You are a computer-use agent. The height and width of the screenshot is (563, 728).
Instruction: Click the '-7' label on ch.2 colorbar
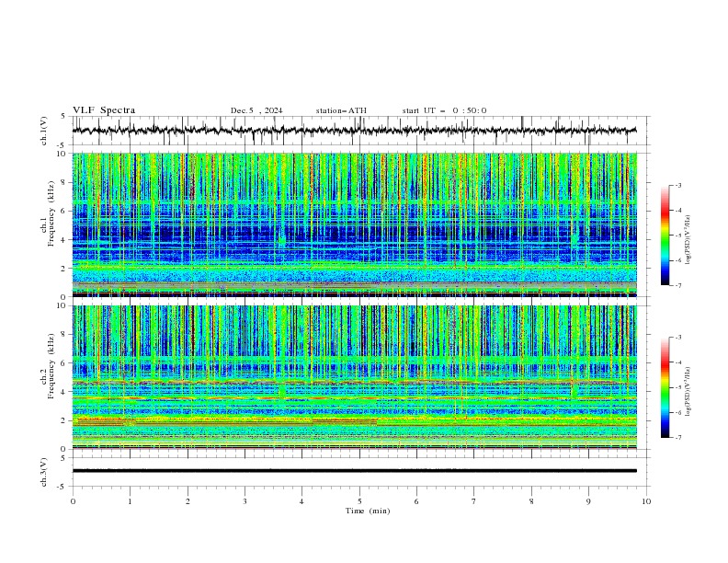tap(678, 438)
